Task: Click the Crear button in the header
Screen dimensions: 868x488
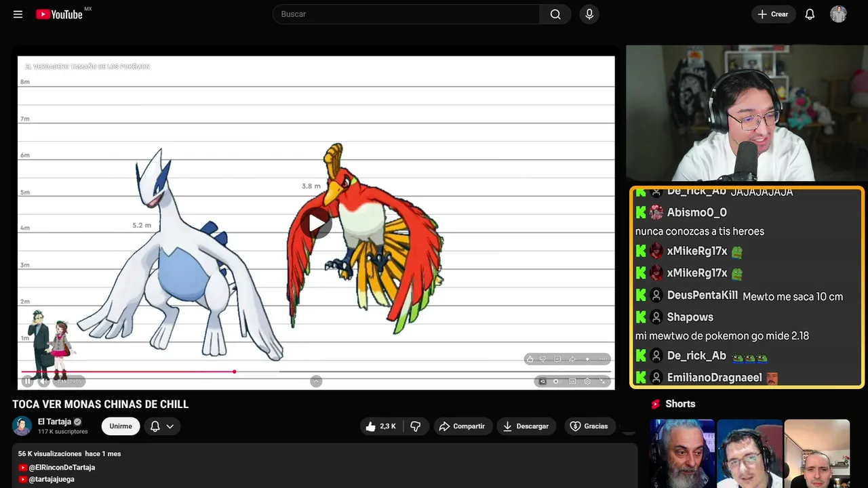Action: [x=773, y=14]
